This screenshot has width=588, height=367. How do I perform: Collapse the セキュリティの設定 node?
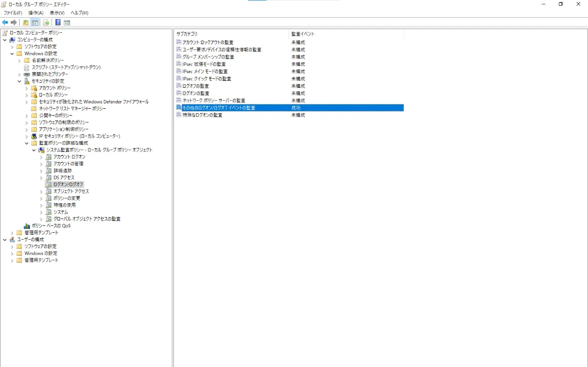tap(20, 81)
